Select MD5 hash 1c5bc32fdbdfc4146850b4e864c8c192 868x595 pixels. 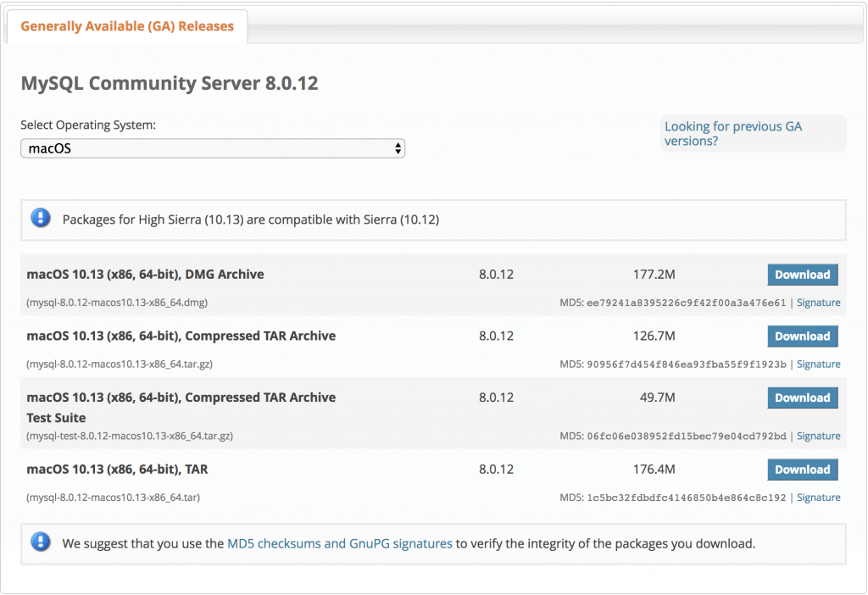click(686, 498)
